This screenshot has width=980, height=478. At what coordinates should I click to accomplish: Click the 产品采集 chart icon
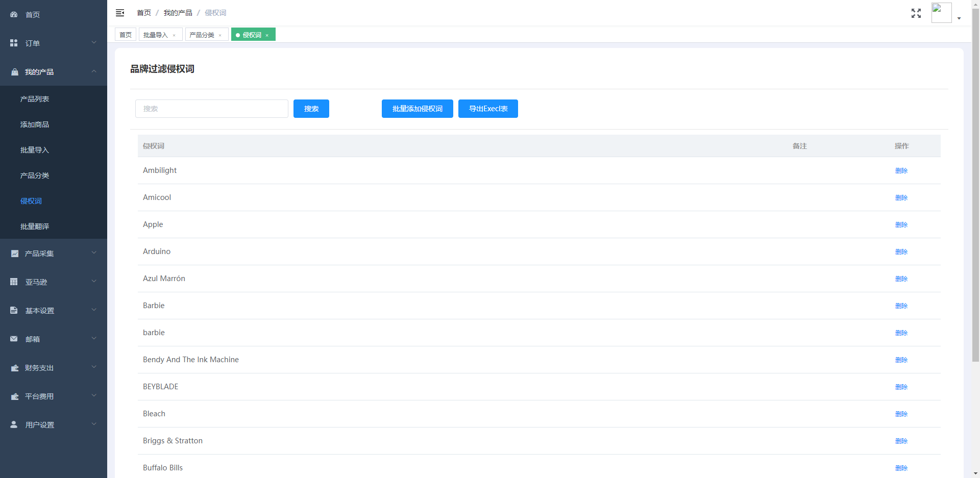pyautogui.click(x=14, y=254)
